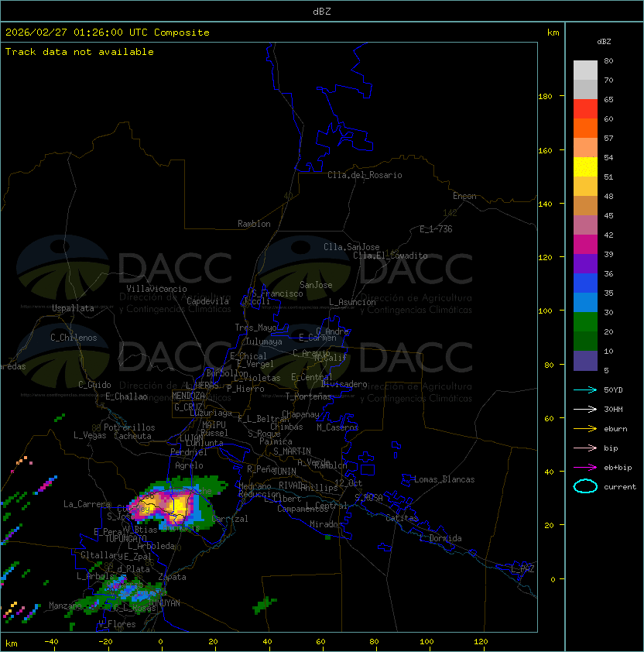The image size is (644, 652).
Task: Pick the dark orange 57–60 dBZ swatch
Action: point(585,128)
